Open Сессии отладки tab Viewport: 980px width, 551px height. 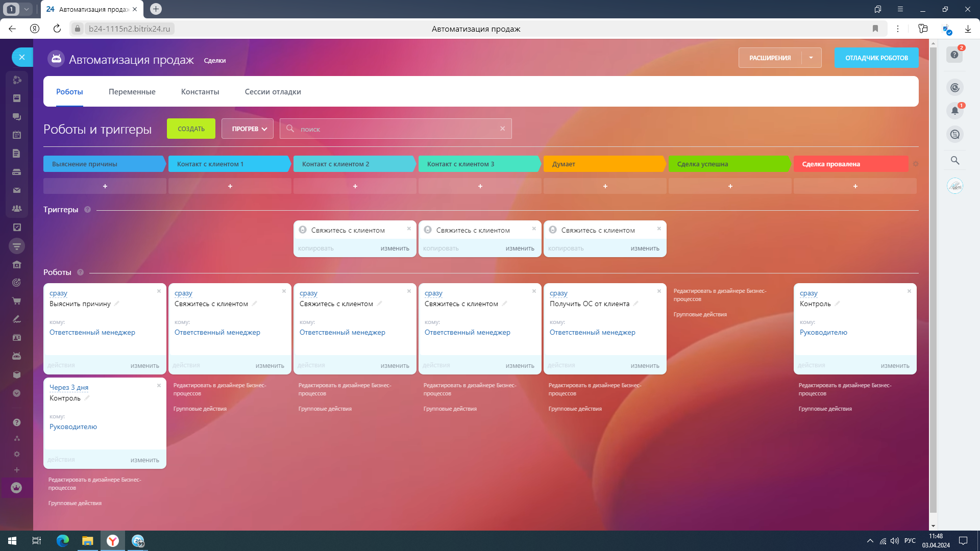(273, 92)
